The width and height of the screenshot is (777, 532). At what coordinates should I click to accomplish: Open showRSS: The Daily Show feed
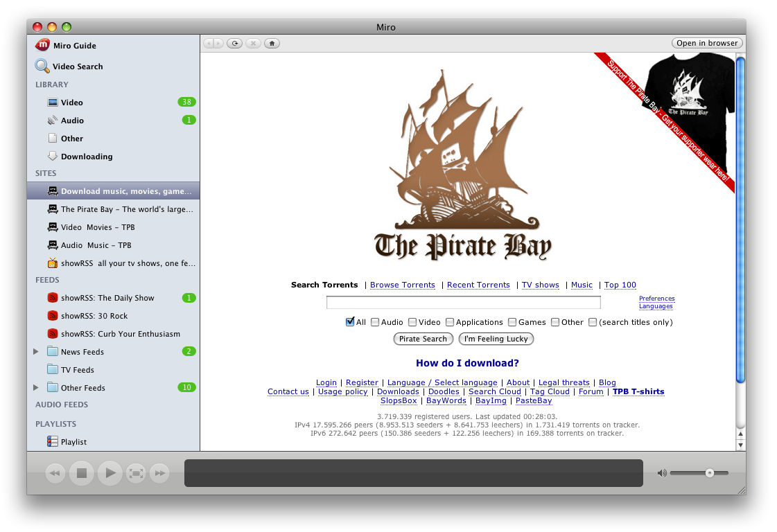107,298
